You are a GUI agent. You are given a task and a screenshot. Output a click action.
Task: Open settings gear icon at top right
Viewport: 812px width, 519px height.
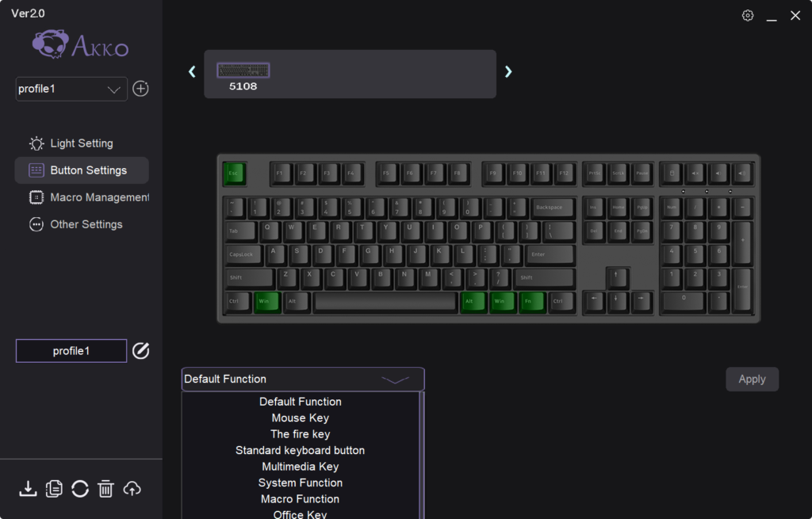tap(747, 16)
